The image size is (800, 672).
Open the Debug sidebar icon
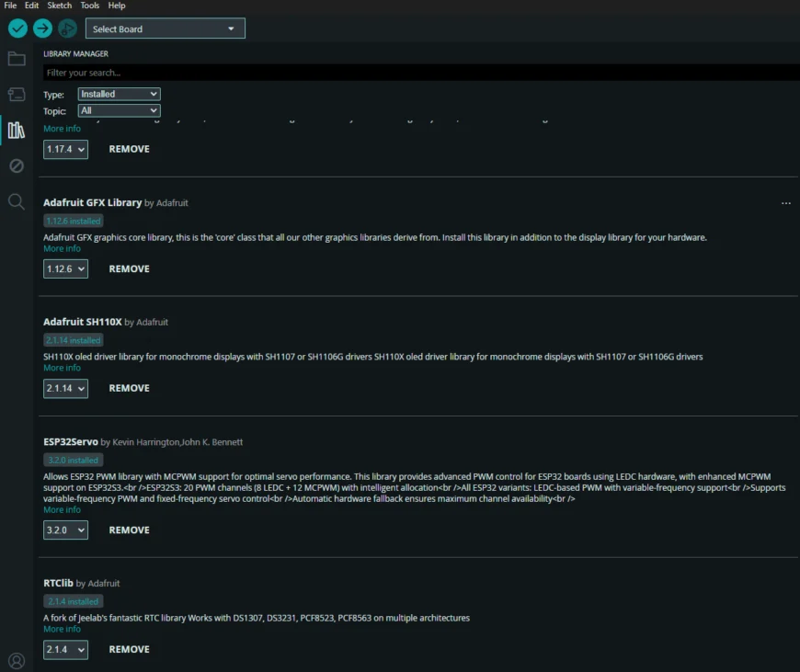[17, 165]
